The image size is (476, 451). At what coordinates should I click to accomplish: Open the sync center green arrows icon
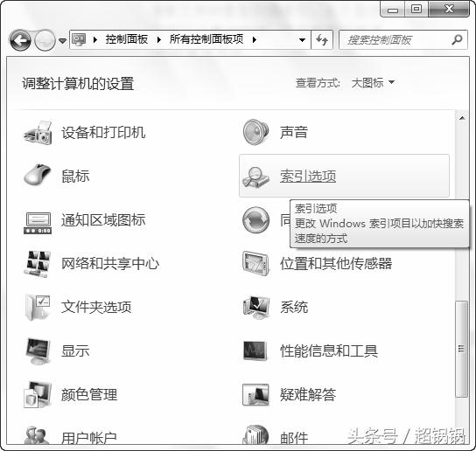coord(255,220)
